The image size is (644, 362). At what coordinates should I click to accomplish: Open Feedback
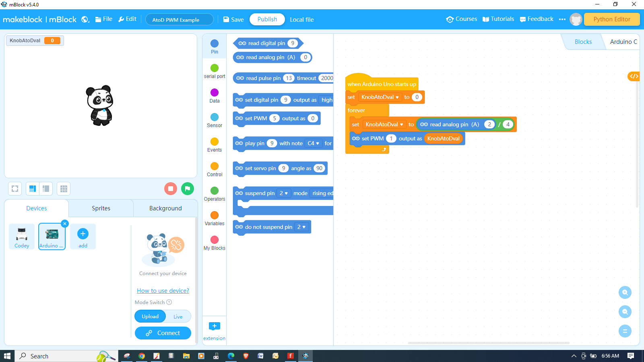click(537, 19)
